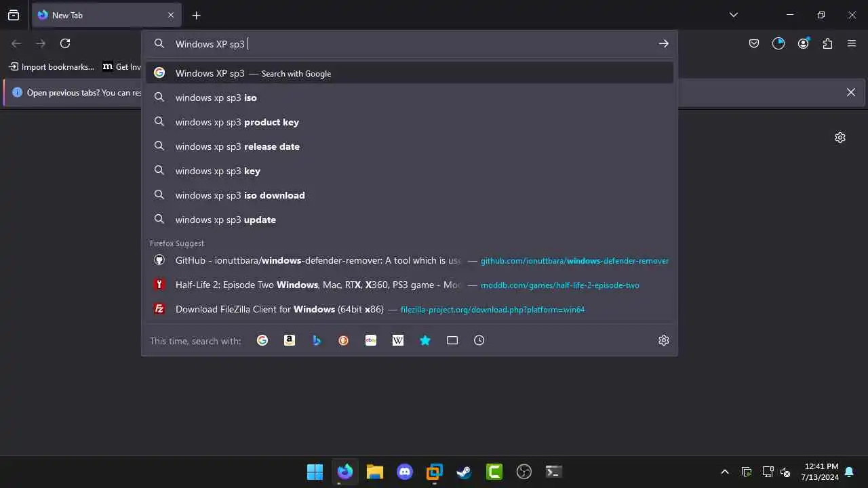Select suggestion windows xp sp3 key
The height and width of the screenshot is (488, 868).
point(410,171)
